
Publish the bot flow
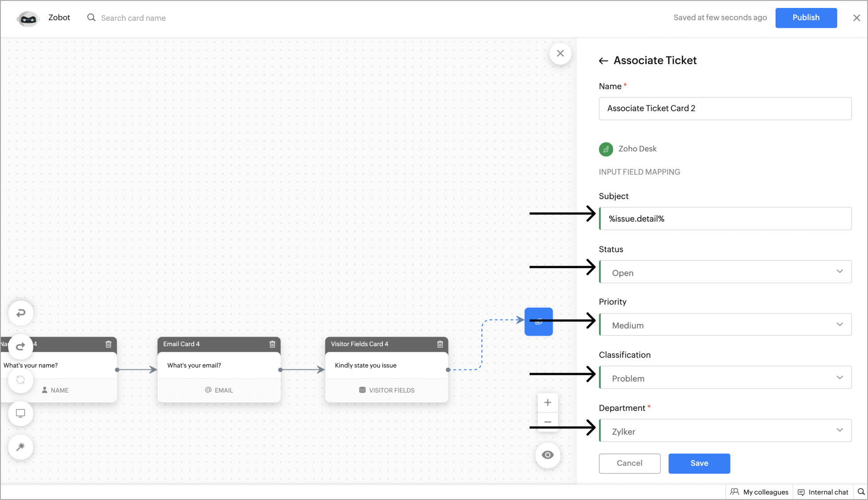coord(806,18)
